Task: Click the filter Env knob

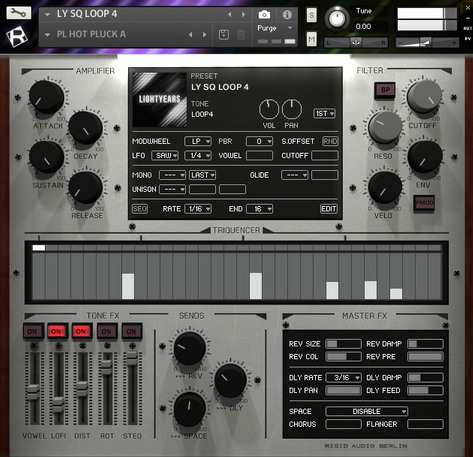Action: [x=425, y=157]
